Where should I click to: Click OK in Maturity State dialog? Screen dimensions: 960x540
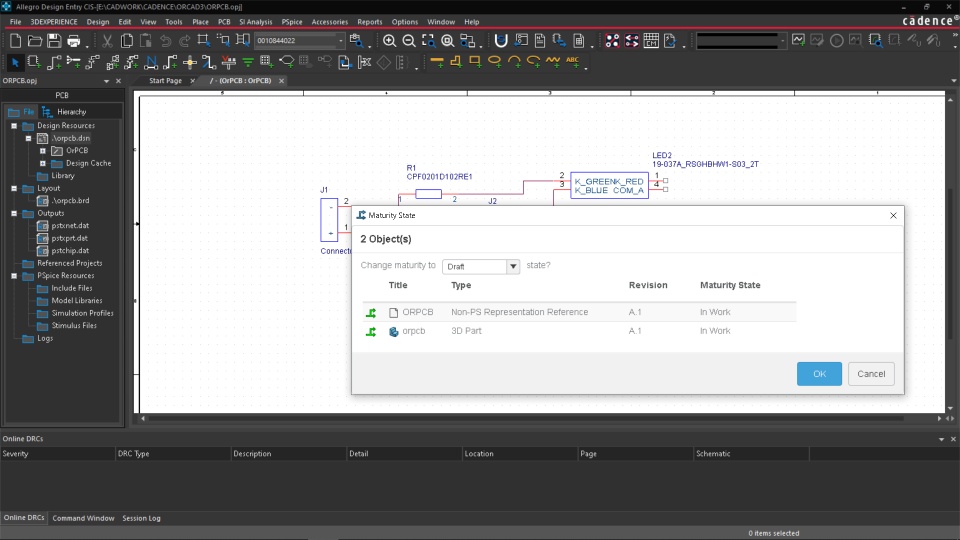819,374
